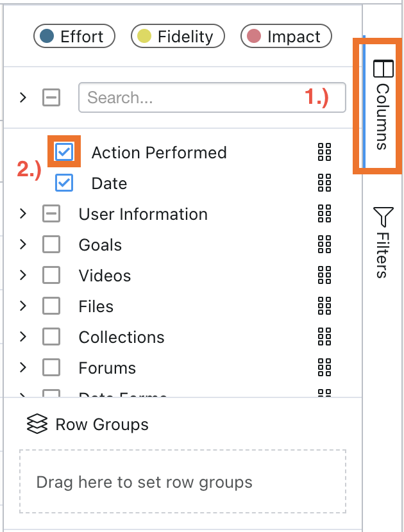The height and width of the screenshot is (532, 404).
Task: Click grip icon on the Videos row
Action: point(324,276)
